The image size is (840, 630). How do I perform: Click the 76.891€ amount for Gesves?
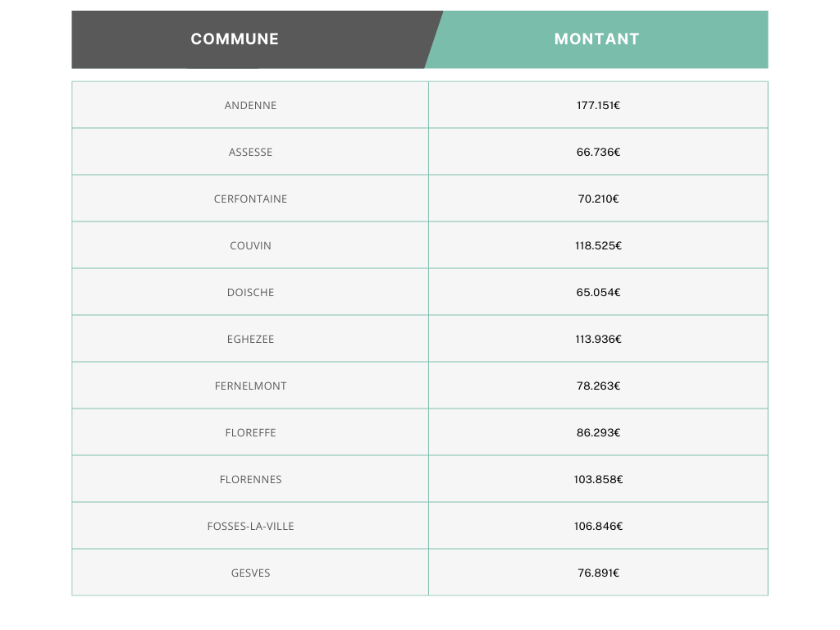pos(598,573)
